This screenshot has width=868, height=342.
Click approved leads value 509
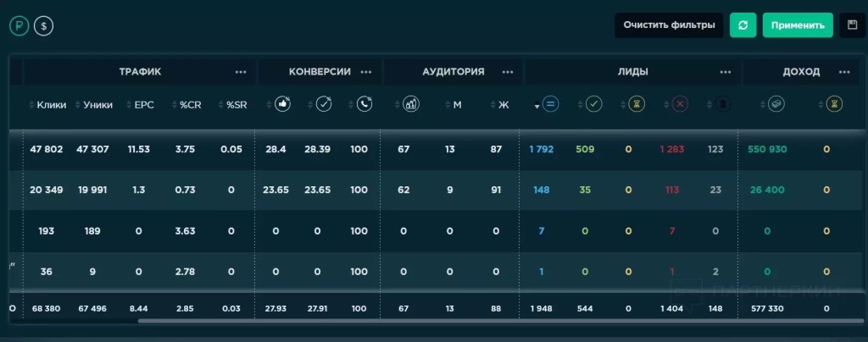click(585, 149)
